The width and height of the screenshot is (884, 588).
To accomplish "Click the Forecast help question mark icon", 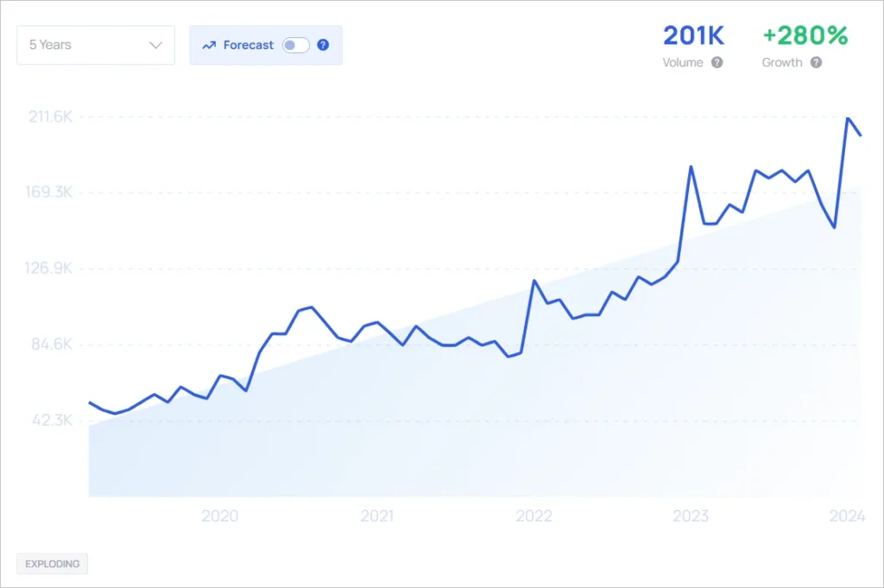I will [x=323, y=45].
